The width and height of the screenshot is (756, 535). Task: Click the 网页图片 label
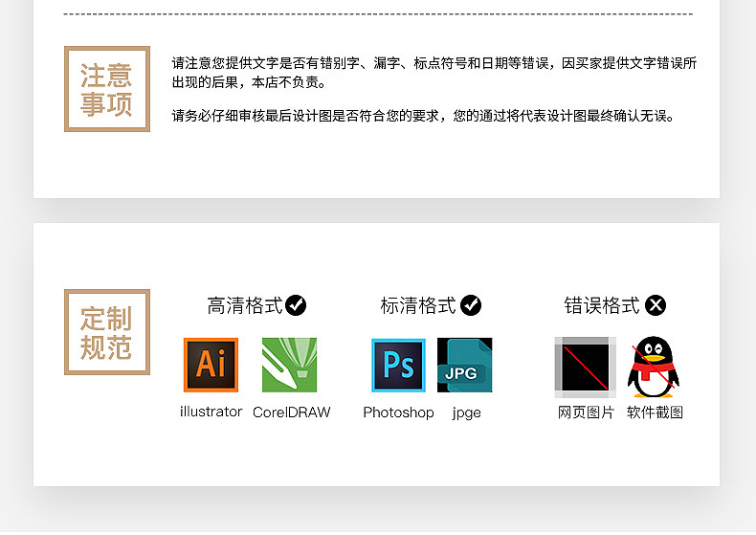tap(586, 412)
